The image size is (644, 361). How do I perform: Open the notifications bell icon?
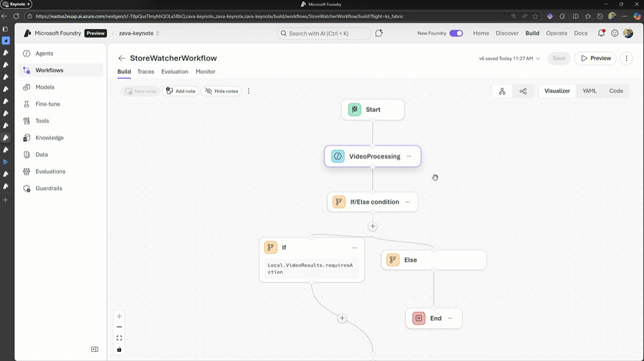click(x=601, y=33)
